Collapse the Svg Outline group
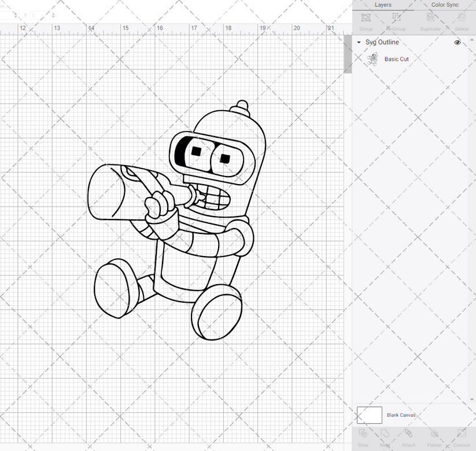 coord(359,42)
